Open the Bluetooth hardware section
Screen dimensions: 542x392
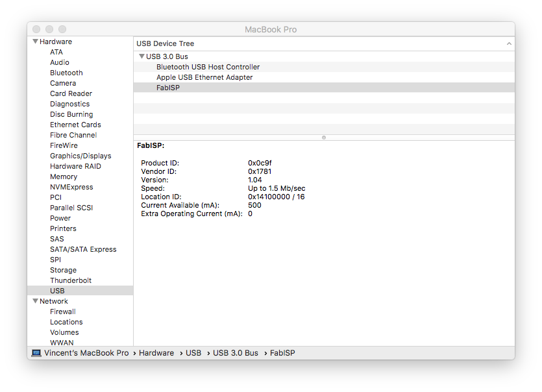[66, 73]
